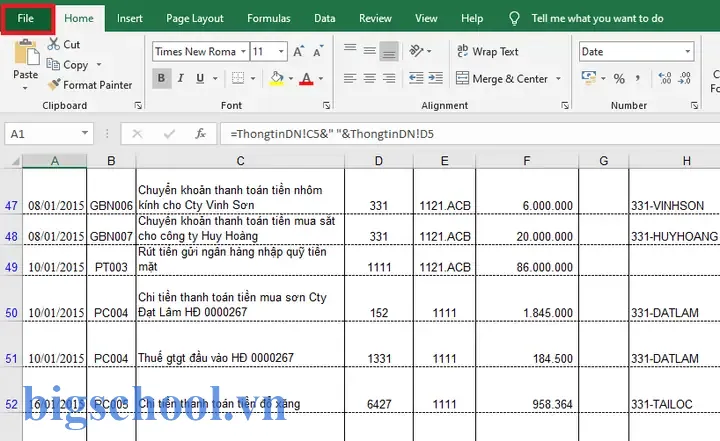The height and width of the screenshot is (441, 720).
Task: Click the Paste clipboard icon
Action: click(26, 53)
